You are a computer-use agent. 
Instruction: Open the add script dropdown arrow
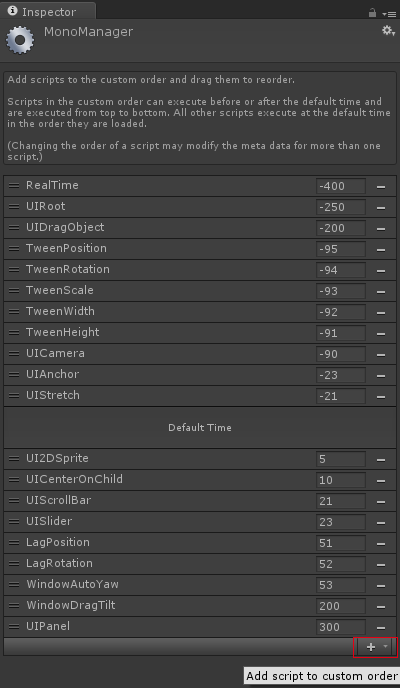tap(386, 647)
